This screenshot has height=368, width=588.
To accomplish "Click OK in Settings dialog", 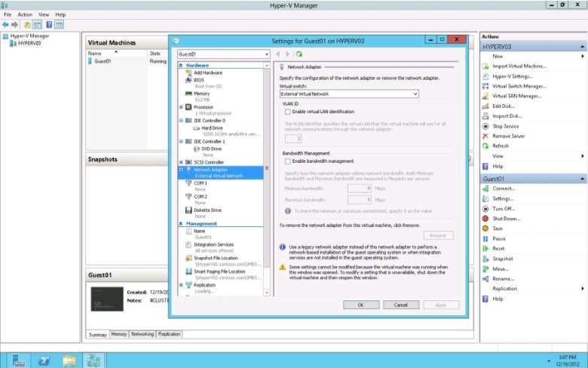I will tap(361, 305).
